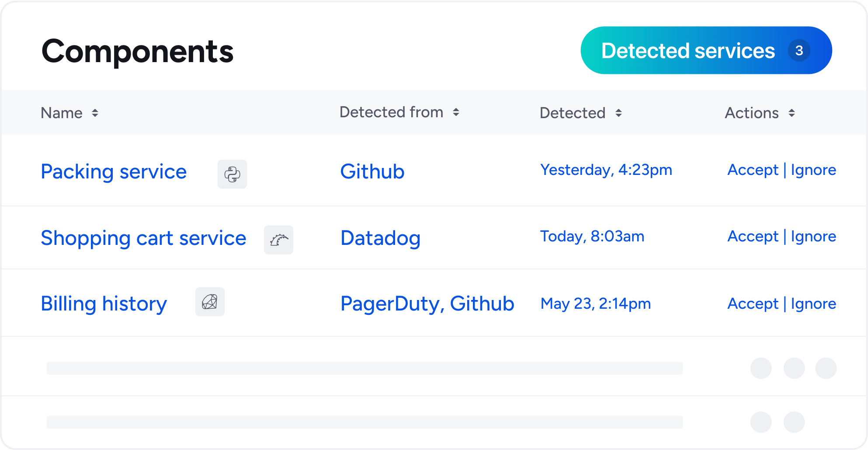The width and height of the screenshot is (868, 450).
Task: Click PagerDuty, Github source for Billing history
Action: point(427,304)
